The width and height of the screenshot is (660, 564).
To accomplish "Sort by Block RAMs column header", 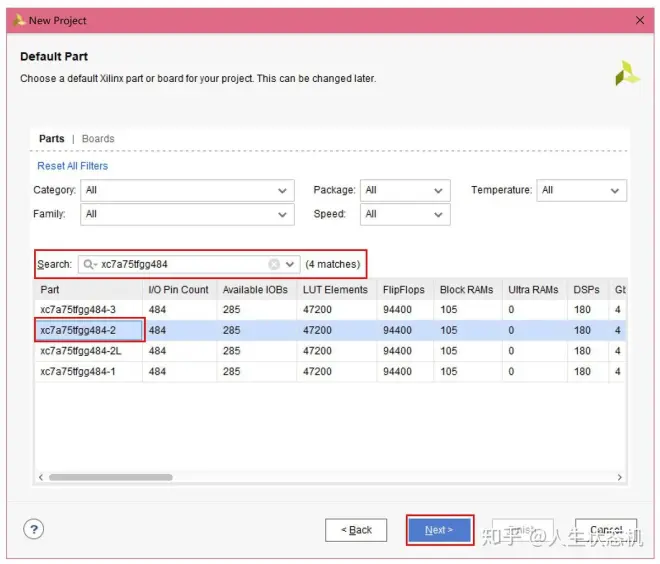I will (x=468, y=290).
